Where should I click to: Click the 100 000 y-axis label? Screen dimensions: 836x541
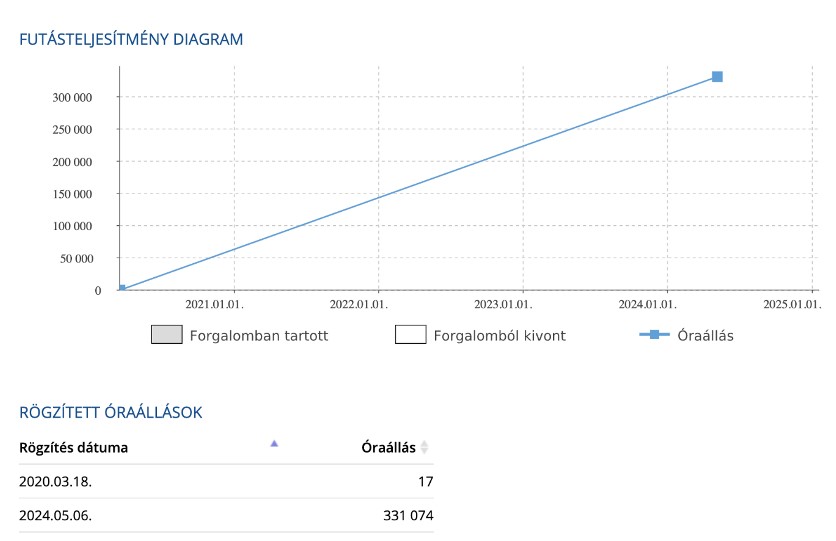pyautogui.click(x=72, y=226)
